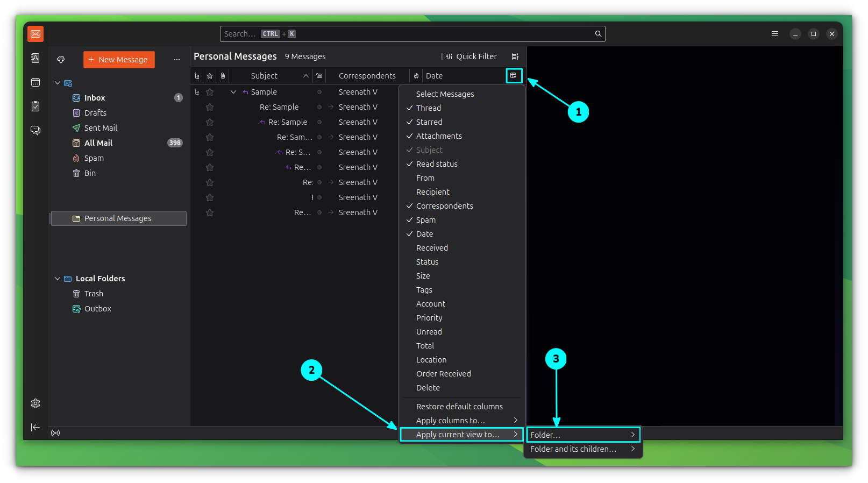Collapse the spaces toolbar arrow icon

pos(35,427)
